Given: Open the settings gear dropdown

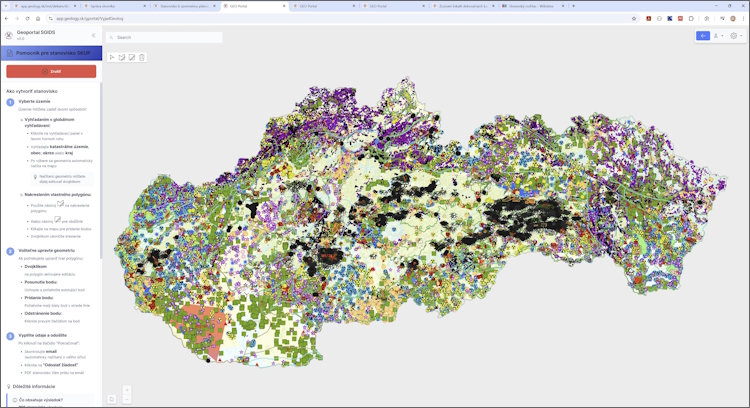Looking at the screenshot, I should coord(735,36).
